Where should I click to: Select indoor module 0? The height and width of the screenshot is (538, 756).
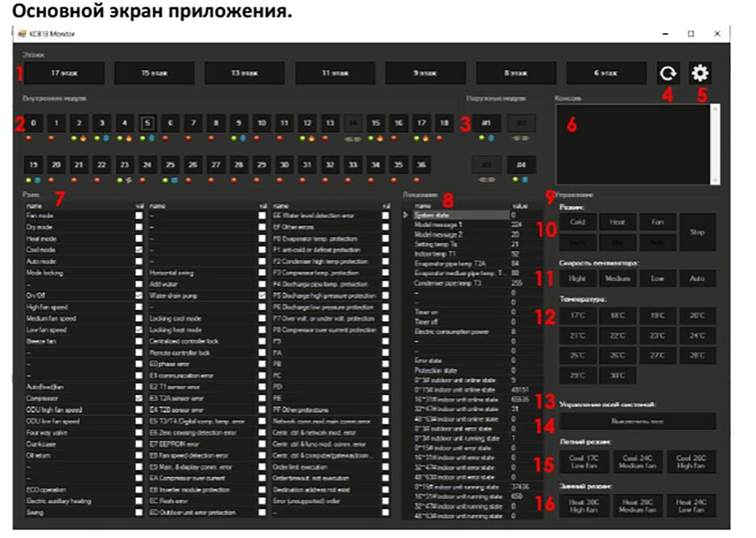click(33, 124)
